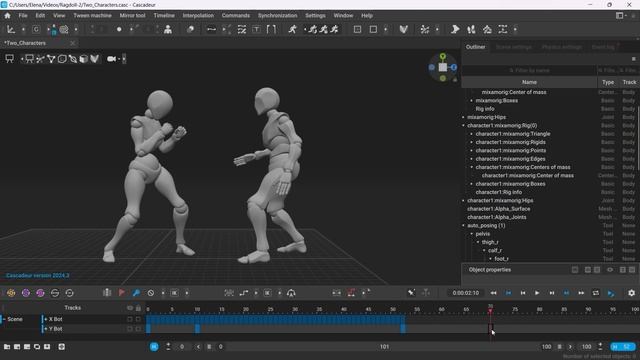
Task: Click the red marker icon in timeline toolbar
Action: 351,293
